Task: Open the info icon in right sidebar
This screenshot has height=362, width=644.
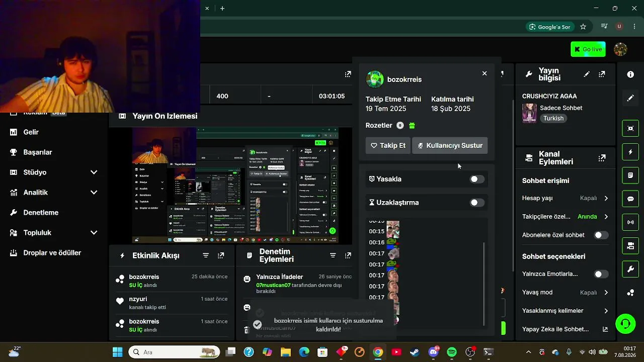Action: click(630, 74)
